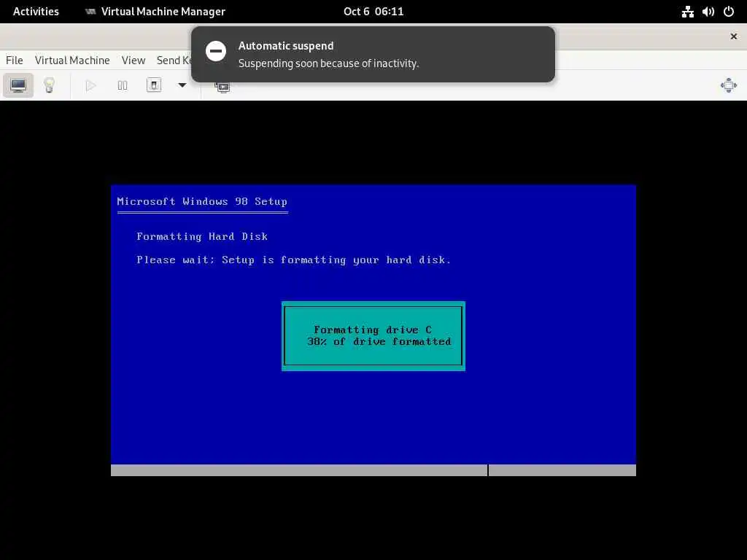Open Activities overview

(36, 12)
